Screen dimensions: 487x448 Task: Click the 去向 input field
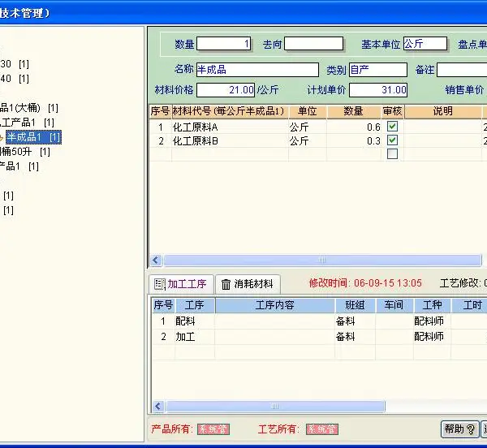click(x=313, y=44)
